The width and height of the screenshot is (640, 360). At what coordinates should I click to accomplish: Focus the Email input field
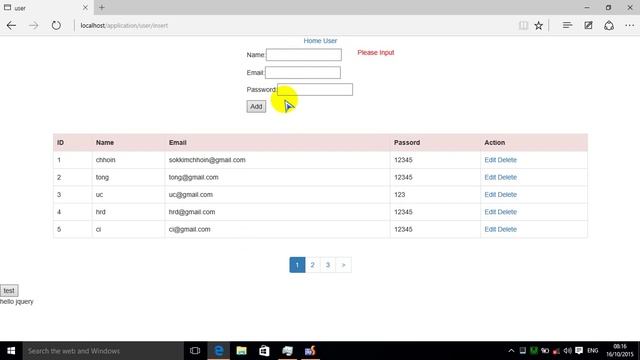pos(303,73)
